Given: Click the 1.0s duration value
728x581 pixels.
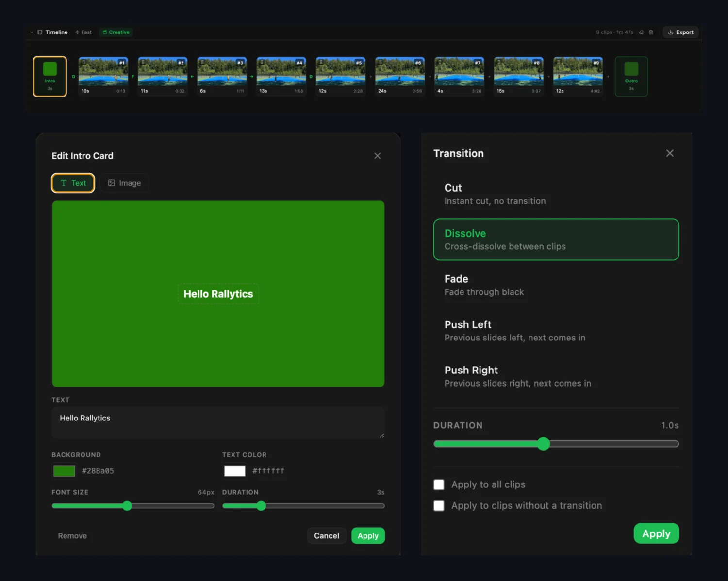Looking at the screenshot, I should pyautogui.click(x=670, y=425).
